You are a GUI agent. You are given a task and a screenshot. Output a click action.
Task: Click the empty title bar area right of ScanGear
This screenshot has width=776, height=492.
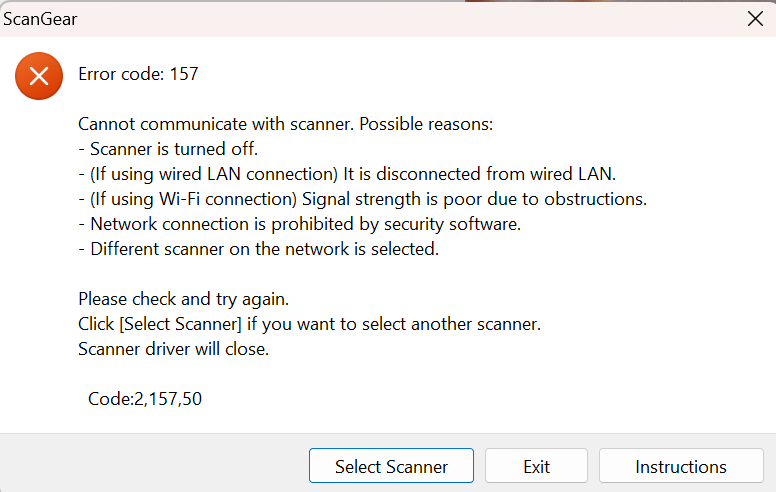pos(400,18)
